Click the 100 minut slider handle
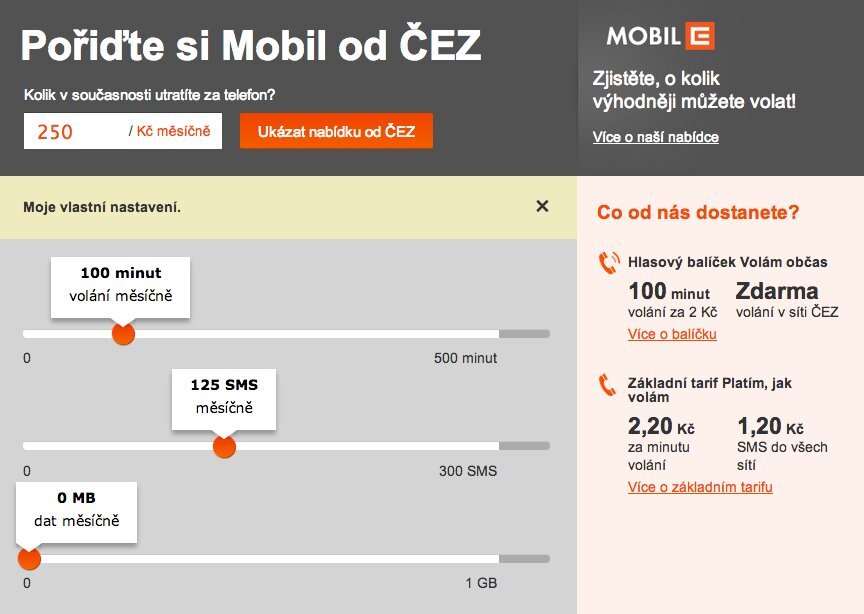Image resolution: width=864 pixels, height=614 pixels. click(122, 333)
